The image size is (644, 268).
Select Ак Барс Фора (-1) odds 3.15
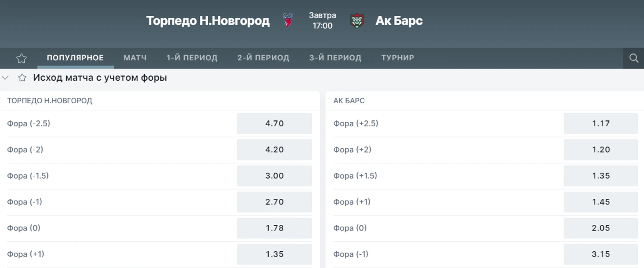(600, 254)
